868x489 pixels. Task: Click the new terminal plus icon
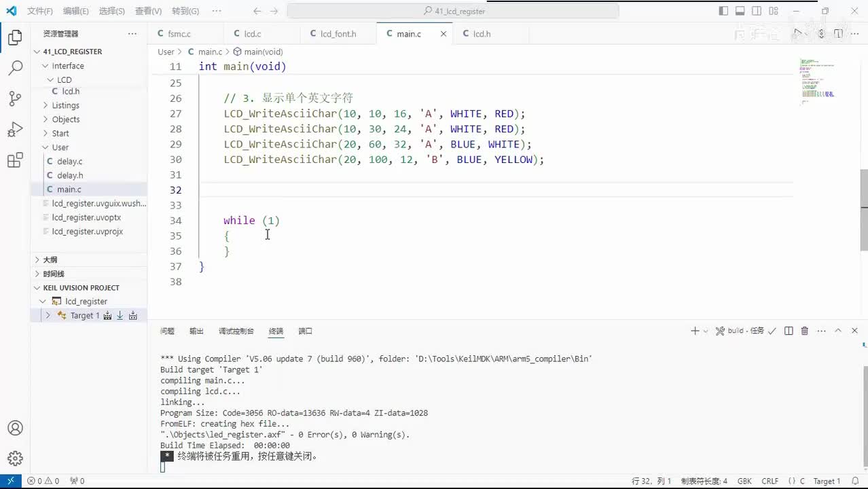695,331
